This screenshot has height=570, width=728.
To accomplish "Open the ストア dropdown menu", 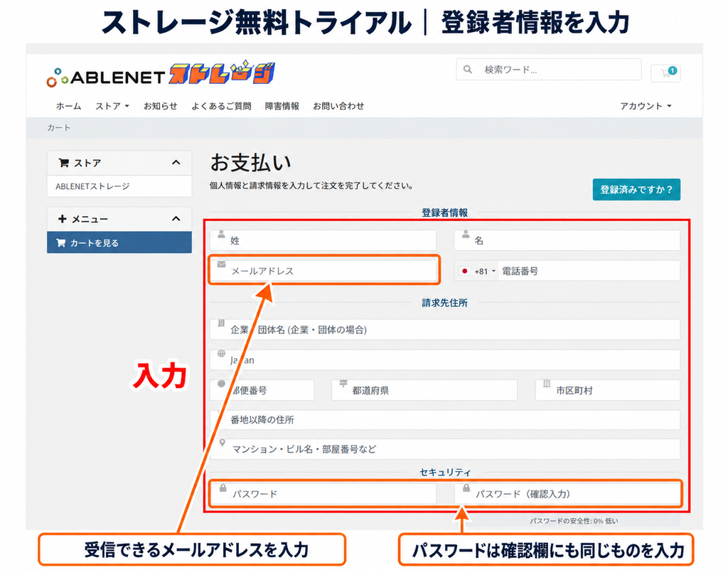I will (112, 107).
